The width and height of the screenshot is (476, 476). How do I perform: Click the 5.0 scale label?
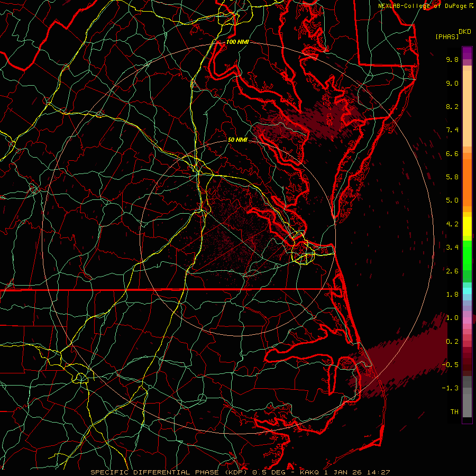(452, 200)
